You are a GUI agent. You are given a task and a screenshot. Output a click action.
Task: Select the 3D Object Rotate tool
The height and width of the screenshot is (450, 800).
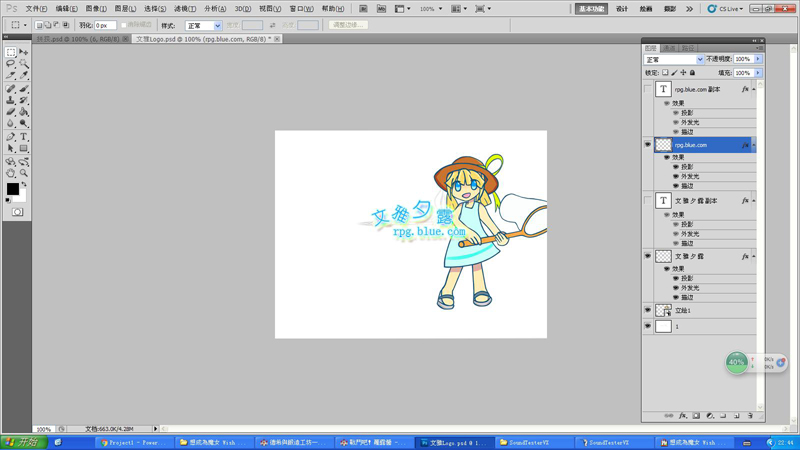11,162
